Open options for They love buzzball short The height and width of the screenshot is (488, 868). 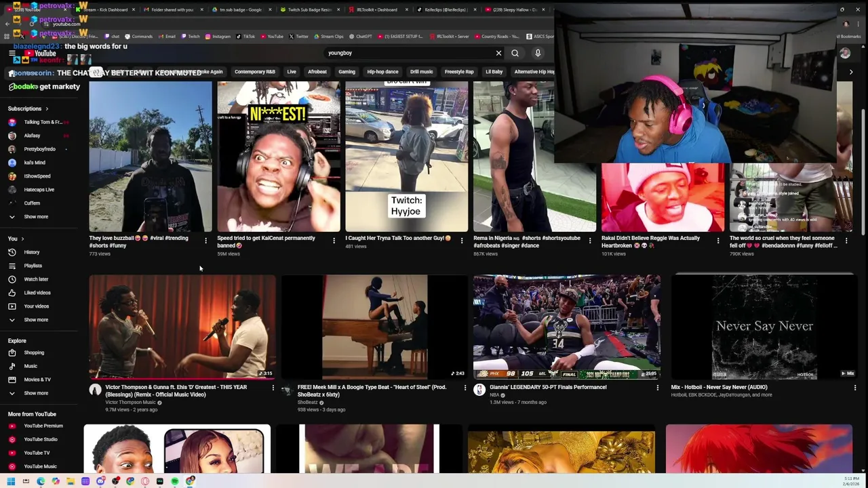coord(205,240)
